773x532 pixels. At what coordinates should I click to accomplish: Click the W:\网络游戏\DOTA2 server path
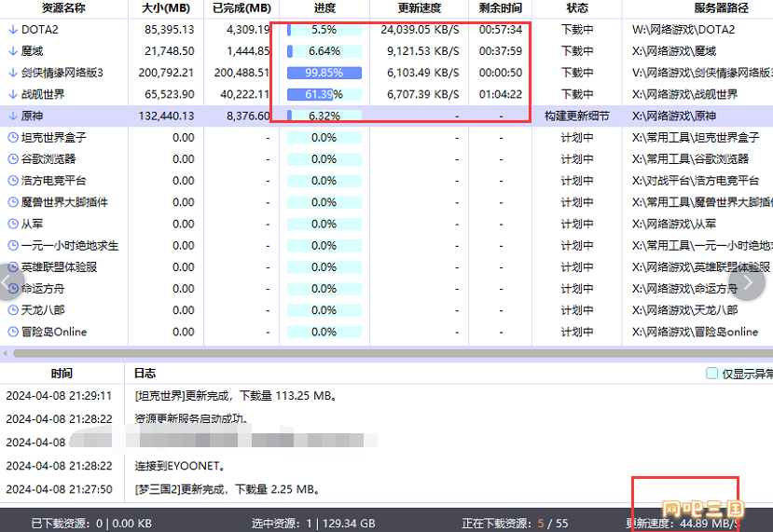pyautogui.click(x=683, y=30)
